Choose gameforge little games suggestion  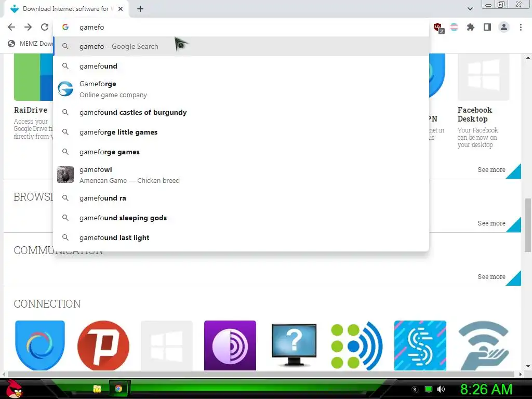241,132
